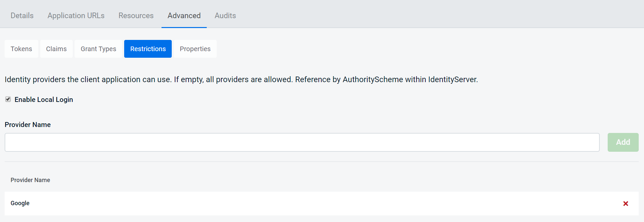View the Audits tab
The height and width of the screenshot is (222, 644).
point(225,16)
